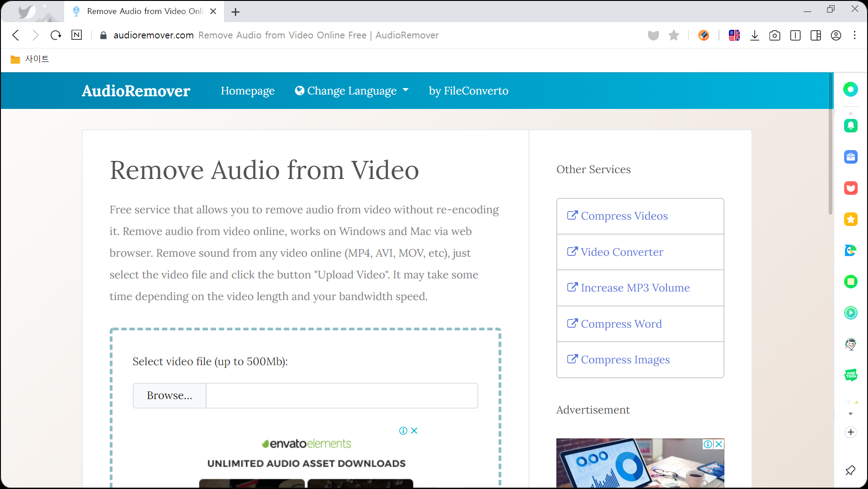This screenshot has width=868, height=489.
Task: Add a new sidebar app with plus icon
Action: [x=851, y=432]
